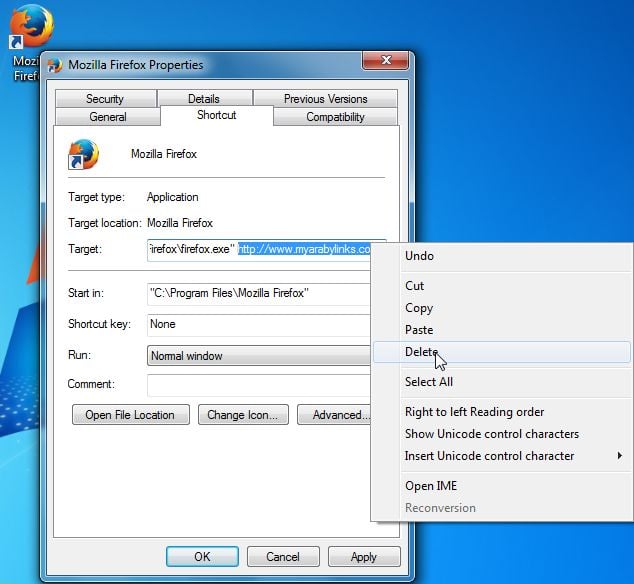Click in the Comment field
Image resolution: width=634 pixels, height=584 pixels.
pyautogui.click(x=259, y=385)
